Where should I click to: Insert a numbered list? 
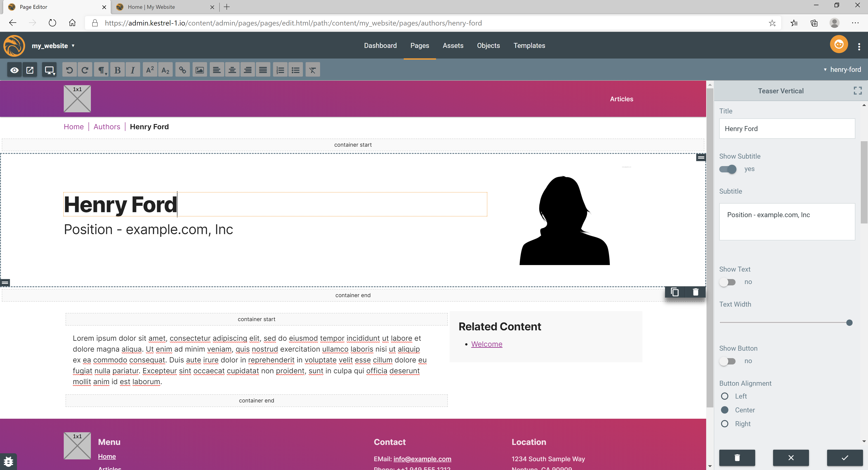280,70
